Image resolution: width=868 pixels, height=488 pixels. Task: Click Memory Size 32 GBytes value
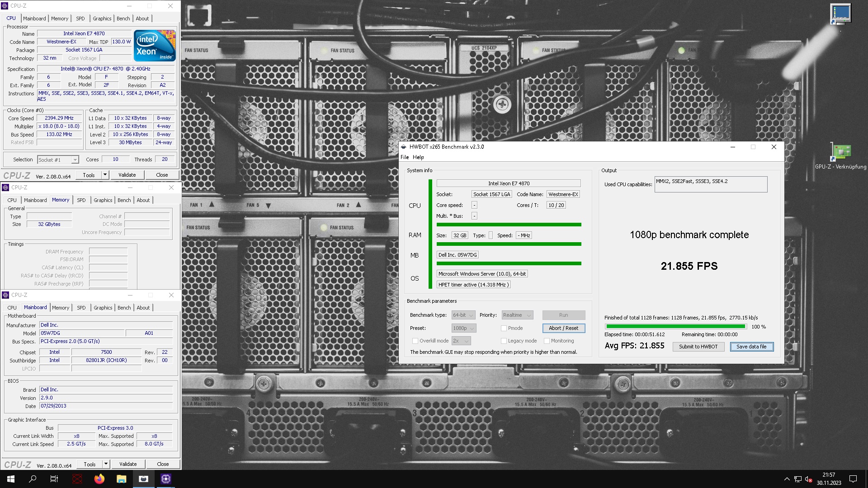[x=49, y=225]
